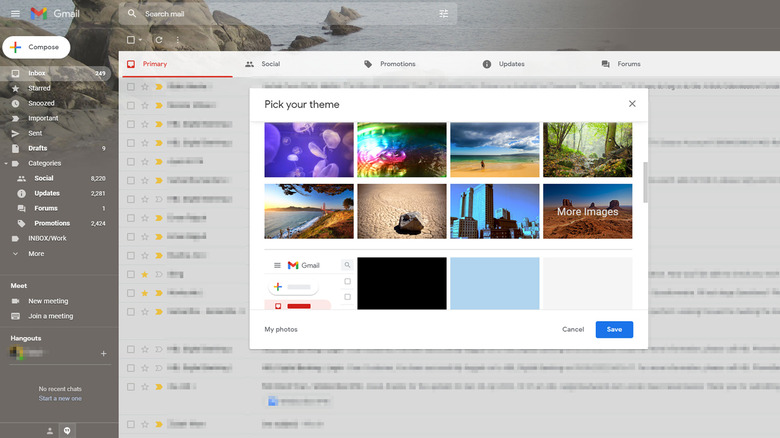Choose the jellyfish theme thumbnail
This screenshot has width=780, height=438.
coord(308,150)
